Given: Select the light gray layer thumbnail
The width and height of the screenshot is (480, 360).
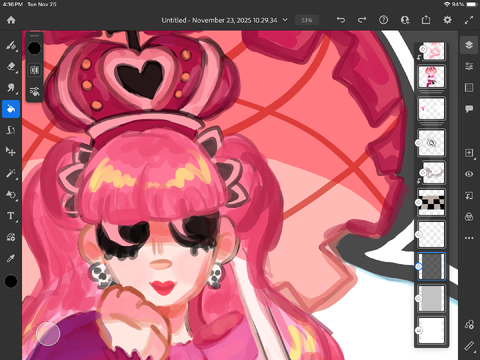Looking at the screenshot, I should pyautogui.click(x=431, y=298).
